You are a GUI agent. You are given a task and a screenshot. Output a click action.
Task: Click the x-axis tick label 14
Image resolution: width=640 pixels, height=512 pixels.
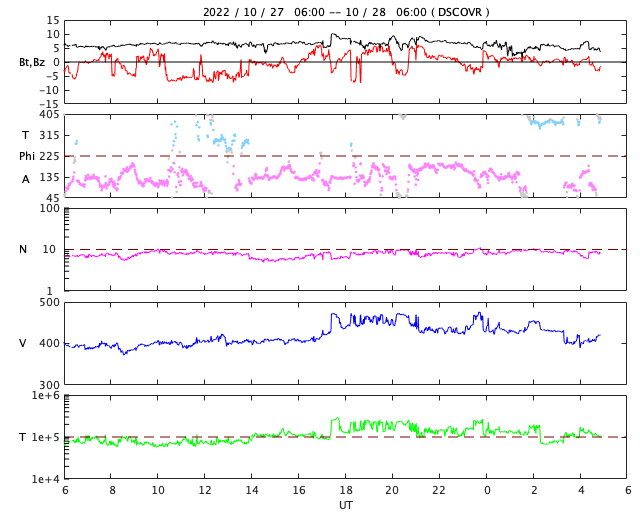pos(252,490)
